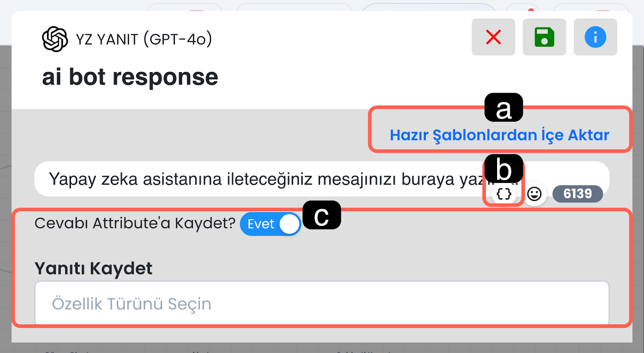Click the black annotation marker labeled c
The image size is (644, 353).
click(321, 215)
